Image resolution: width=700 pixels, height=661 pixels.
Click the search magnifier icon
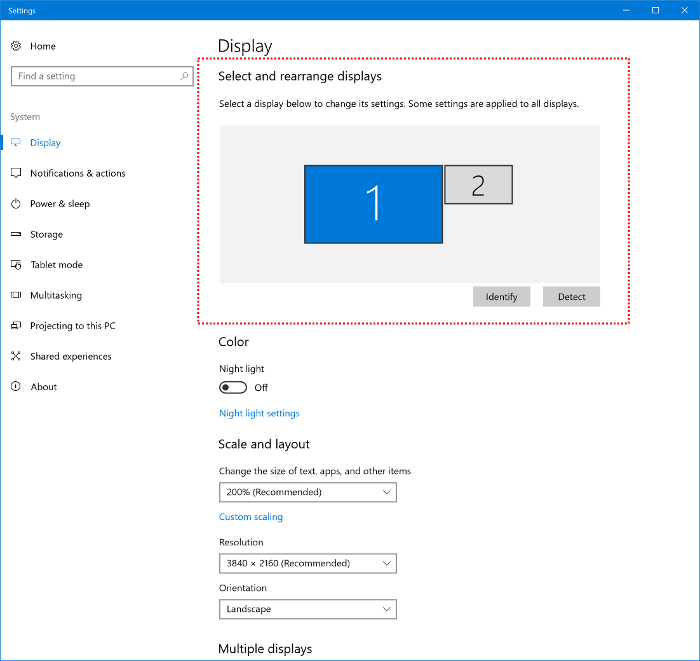tap(184, 76)
